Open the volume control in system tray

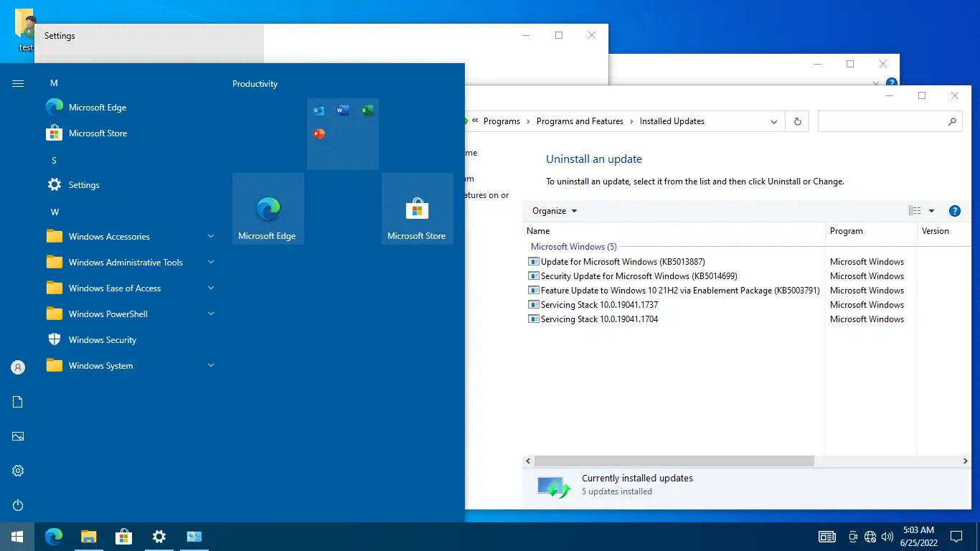887,537
